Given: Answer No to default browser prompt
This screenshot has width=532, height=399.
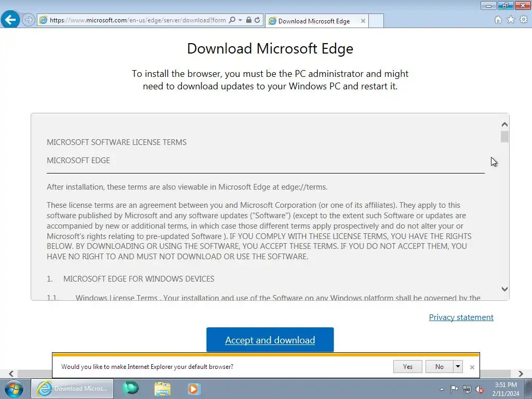Looking at the screenshot, I should [x=440, y=366].
